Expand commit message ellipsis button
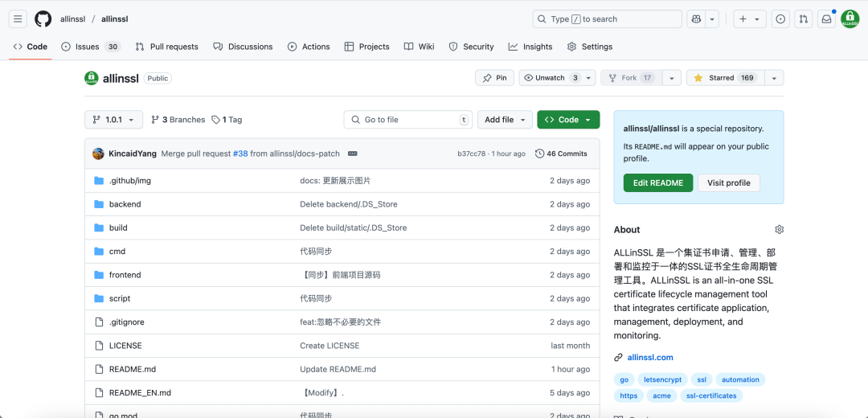Image resolution: width=868 pixels, height=418 pixels. [x=353, y=154]
